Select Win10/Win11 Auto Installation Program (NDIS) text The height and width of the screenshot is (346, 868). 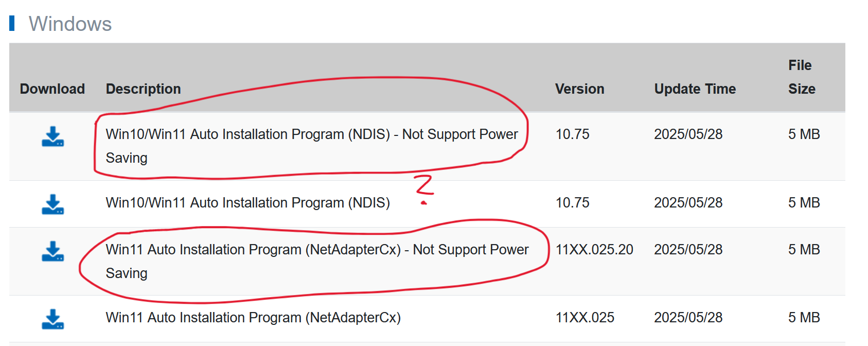pyautogui.click(x=247, y=203)
